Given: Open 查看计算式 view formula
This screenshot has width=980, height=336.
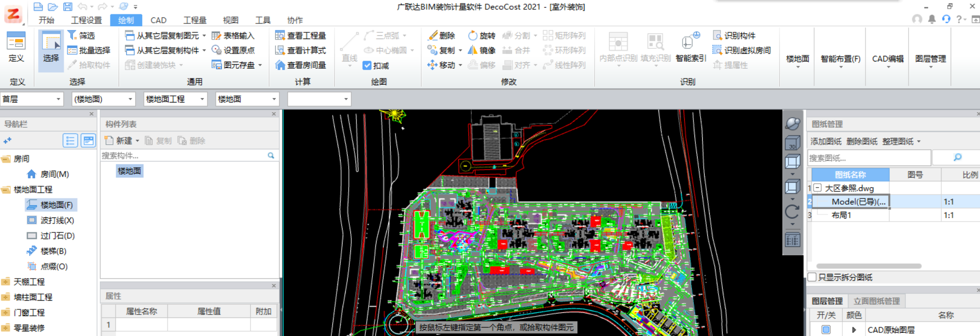Looking at the screenshot, I should click(300, 50).
